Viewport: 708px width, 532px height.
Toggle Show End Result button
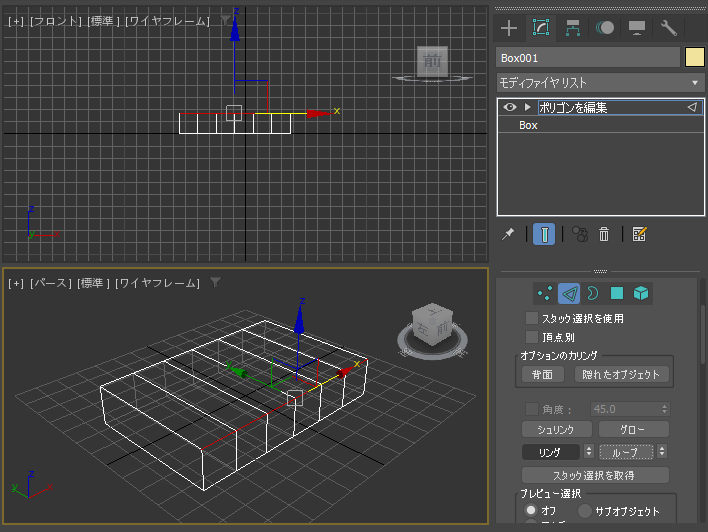[x=544, y=234]
